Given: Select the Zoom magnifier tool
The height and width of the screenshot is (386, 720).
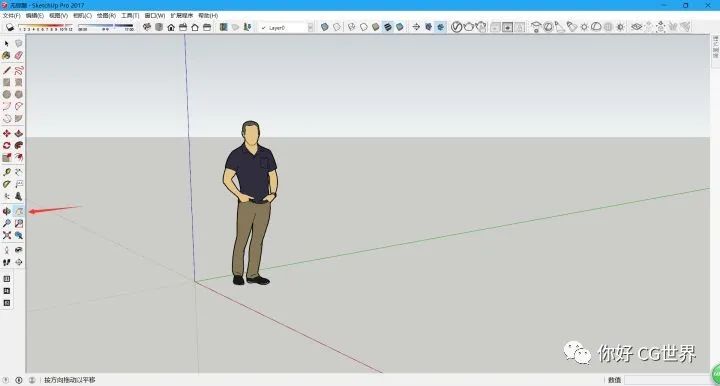Looking at the screenshot, I should [x=6, y=223].
